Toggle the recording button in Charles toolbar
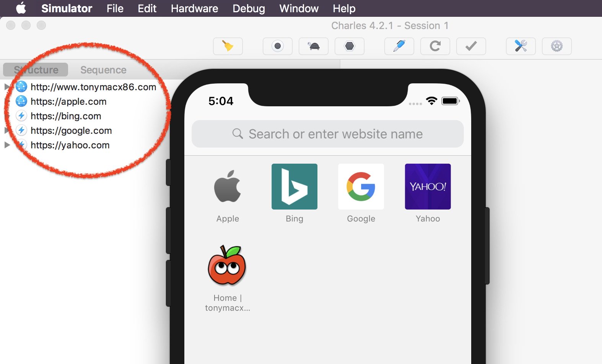The image size is (602, 364). (278, 46)
